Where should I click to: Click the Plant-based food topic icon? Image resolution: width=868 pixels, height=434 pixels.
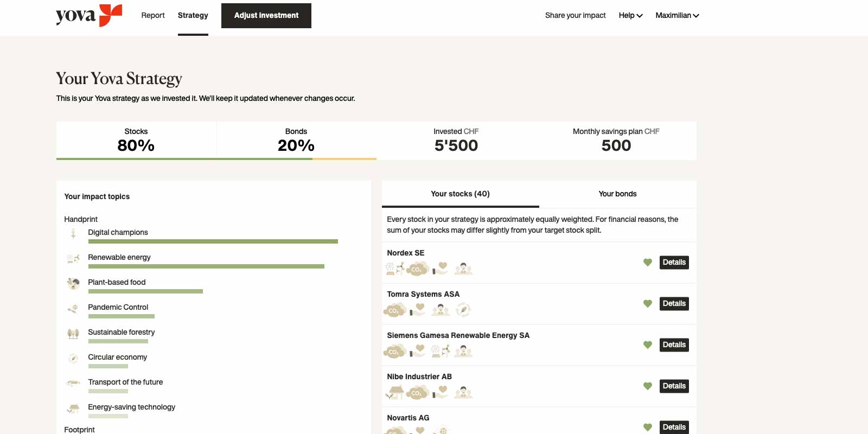pyautogui.click(x=73, y=283)
